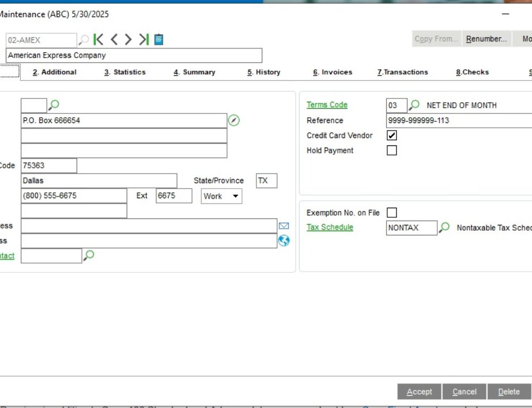Image resolution: width=532 pixels, height=408 pixels.
Task: Click the empty email address field
Action: [x=149, y=226]
